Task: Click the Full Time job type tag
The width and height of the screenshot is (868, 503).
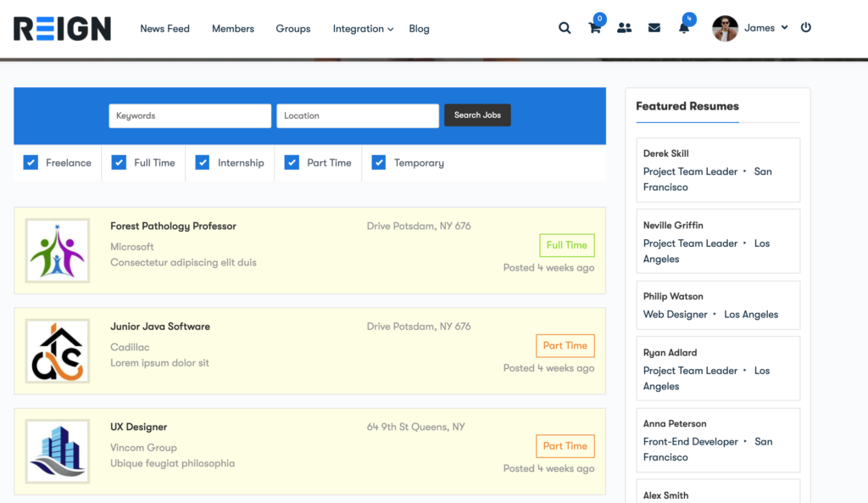Action: pos(567,245)
